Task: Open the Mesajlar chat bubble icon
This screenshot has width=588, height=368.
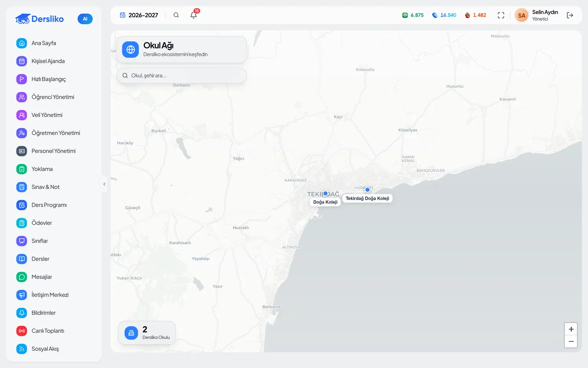Action: tap(22, 277)
